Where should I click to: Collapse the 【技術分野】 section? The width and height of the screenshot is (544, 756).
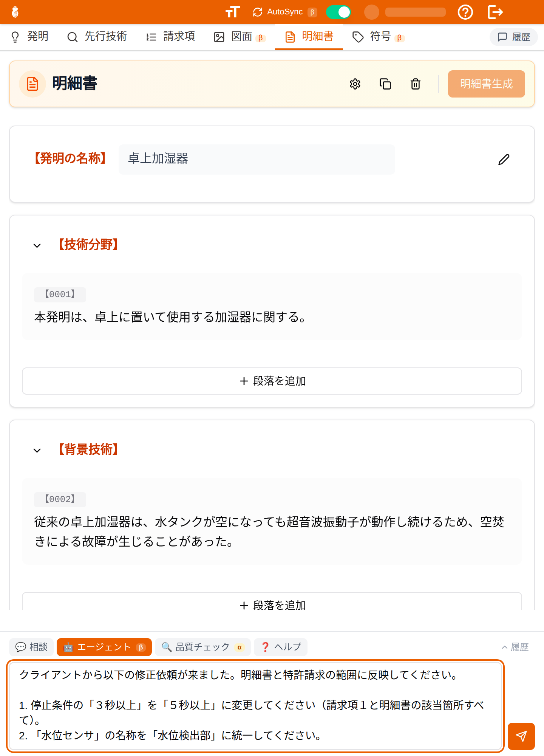(x=37, y=246)
